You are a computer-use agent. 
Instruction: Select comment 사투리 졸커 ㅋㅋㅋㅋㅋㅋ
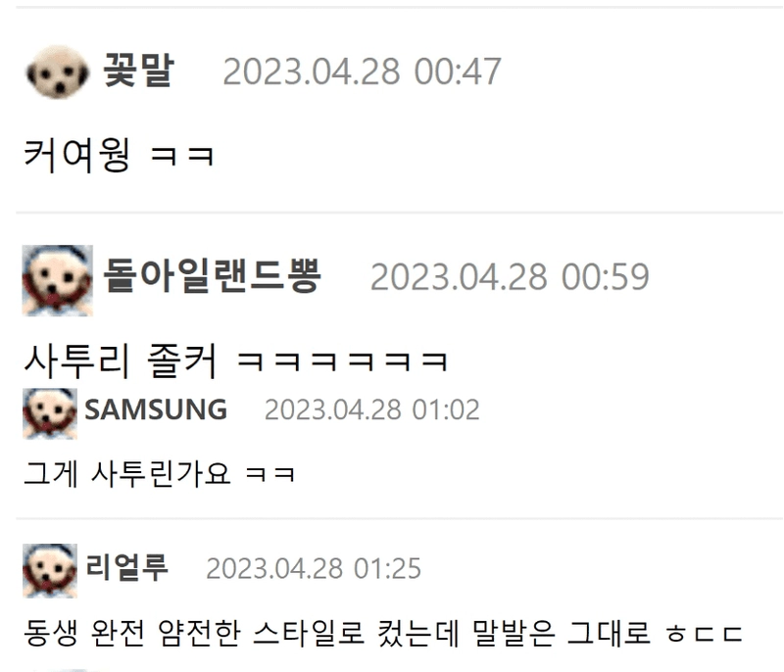pyautogui.click(x=236, y=360)
